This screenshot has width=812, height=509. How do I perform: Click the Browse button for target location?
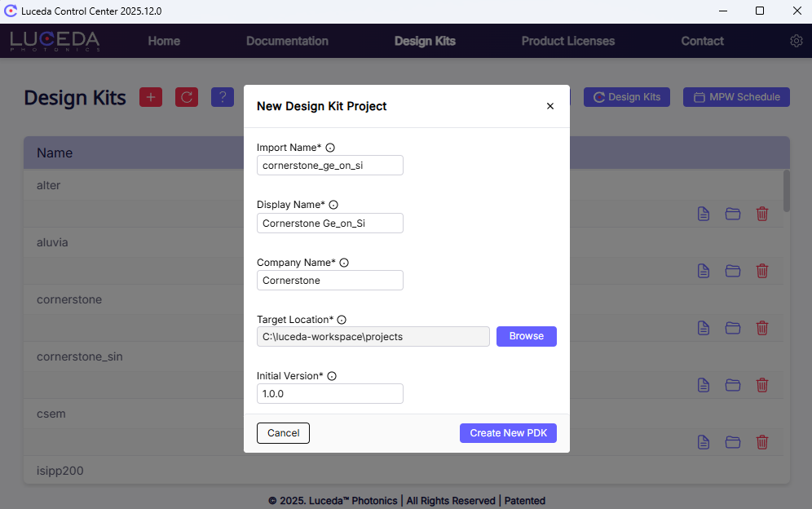click(x=526, y=336)
